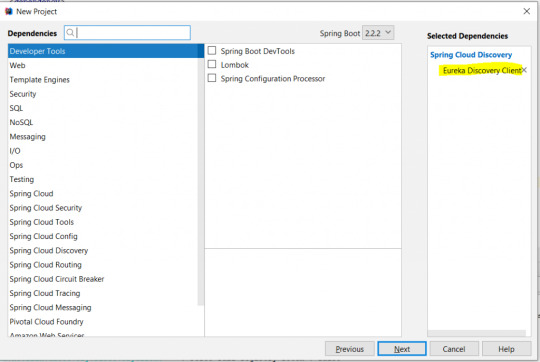Open Spring Cloud Circuit Breaker category
The height and width of the screenshot is (362, 540).
(103, 279)
